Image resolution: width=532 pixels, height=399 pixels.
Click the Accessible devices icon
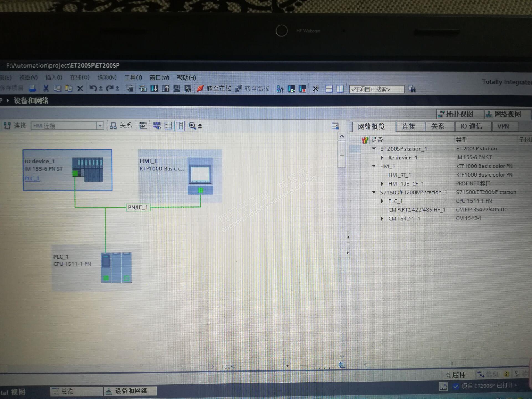280,89
